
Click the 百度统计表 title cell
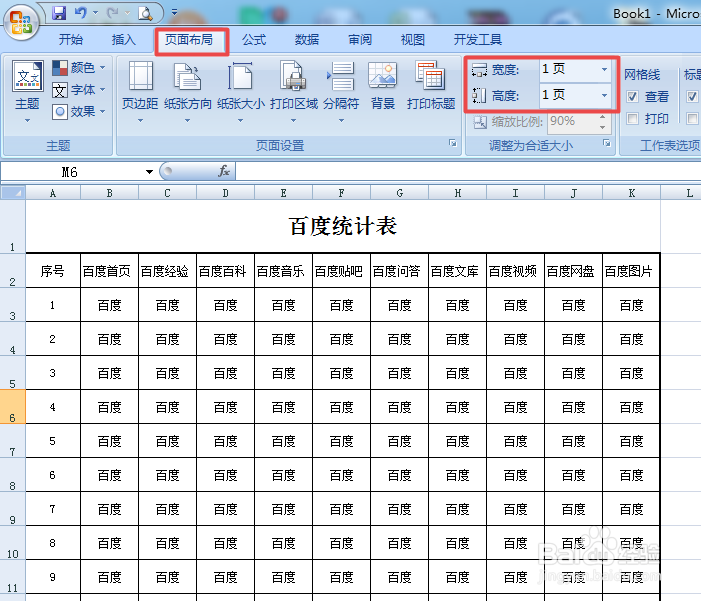343,226
